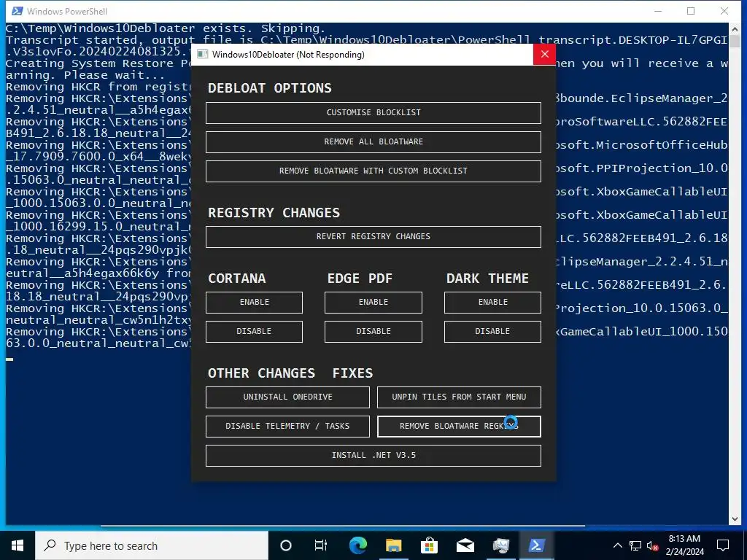Select Remove All Bloatware
The image size is (747, 560).
[x=373, y=142]
